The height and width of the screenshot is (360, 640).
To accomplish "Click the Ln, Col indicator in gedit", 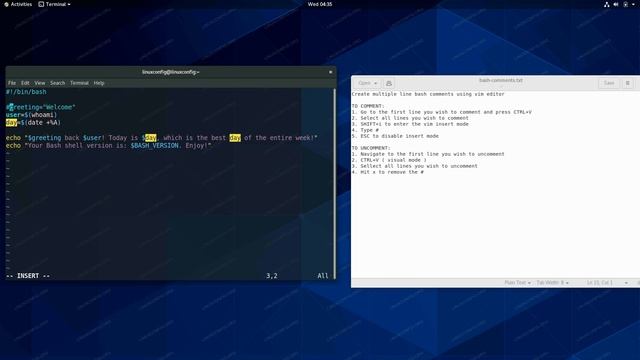I will pos(600,282).
